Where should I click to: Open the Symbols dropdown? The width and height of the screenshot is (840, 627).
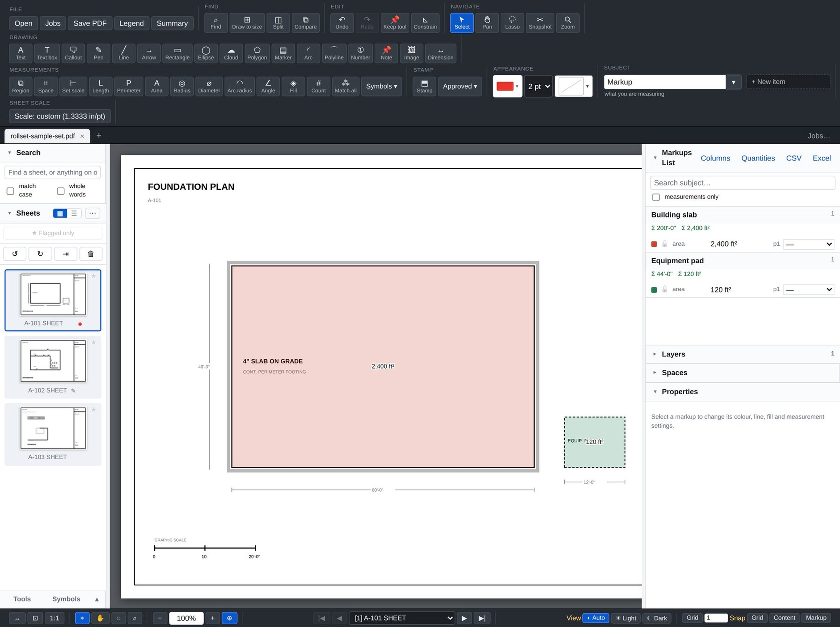pos(381,86)
